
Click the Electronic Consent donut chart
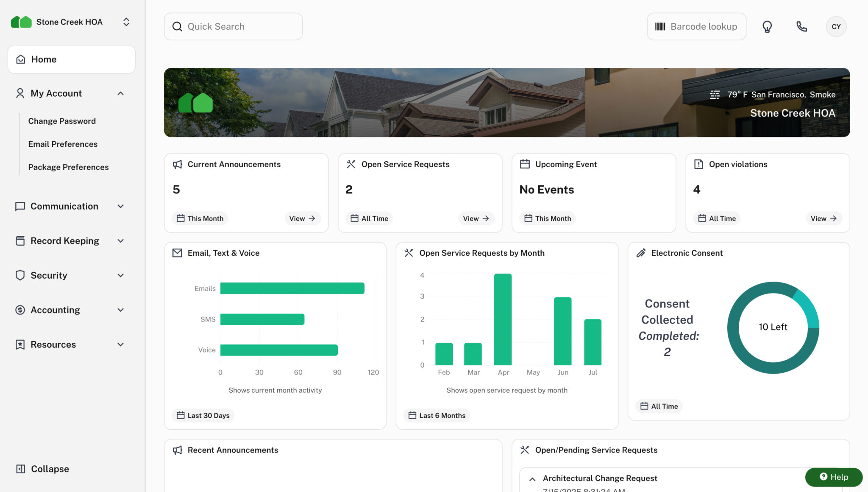coord(773,327)
